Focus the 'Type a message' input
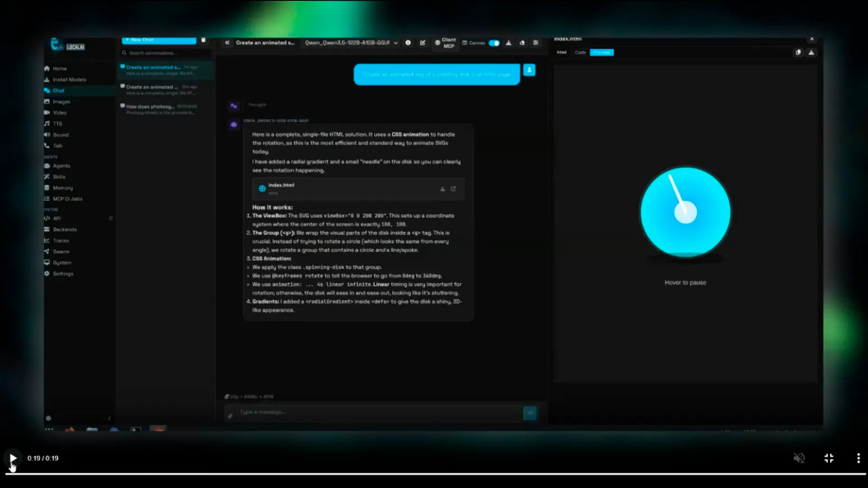Screen dimensions: 868x488 pos(379,412)
